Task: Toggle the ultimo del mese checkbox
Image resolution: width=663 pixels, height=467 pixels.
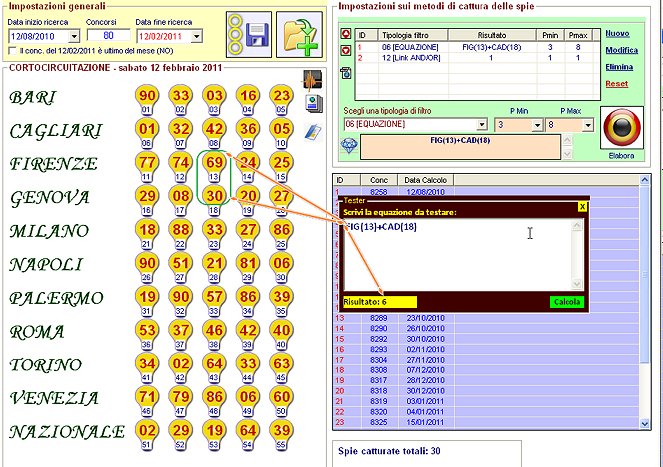Action: (13, 51)
